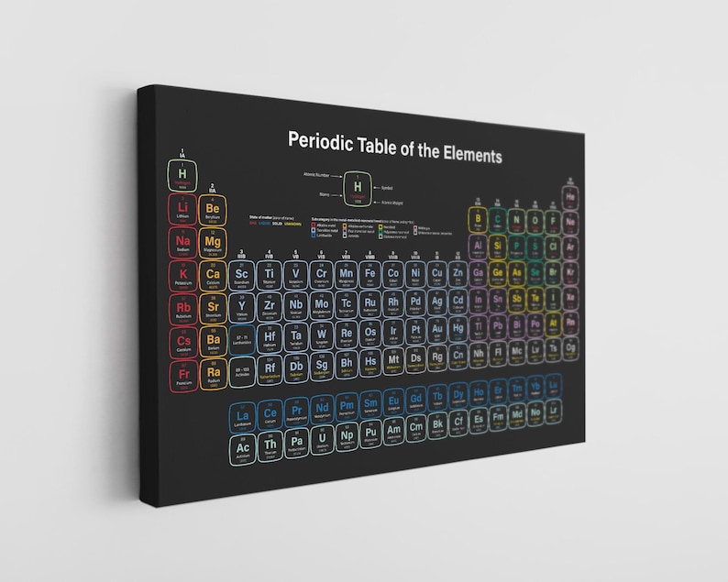Select the Mo Molybdenum cell
Viewport: 728px width, 582px height.
(x=322, y=305)
